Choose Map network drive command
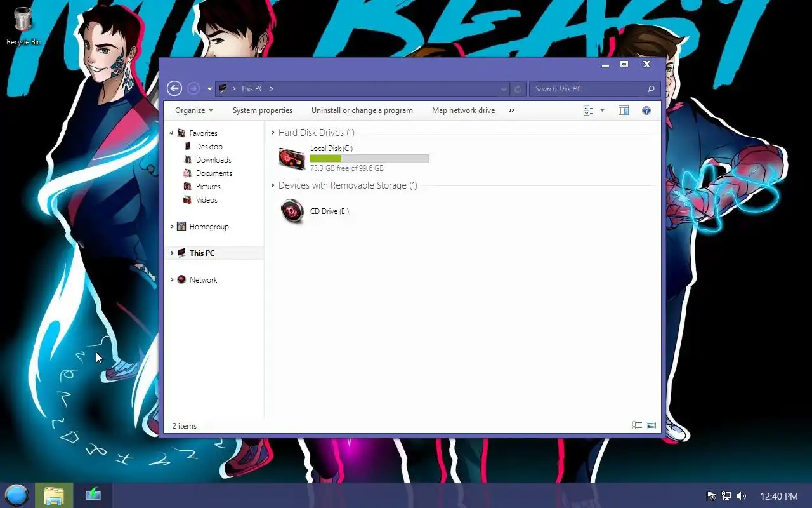Screen dimensions: 812x508 point(463,110)
